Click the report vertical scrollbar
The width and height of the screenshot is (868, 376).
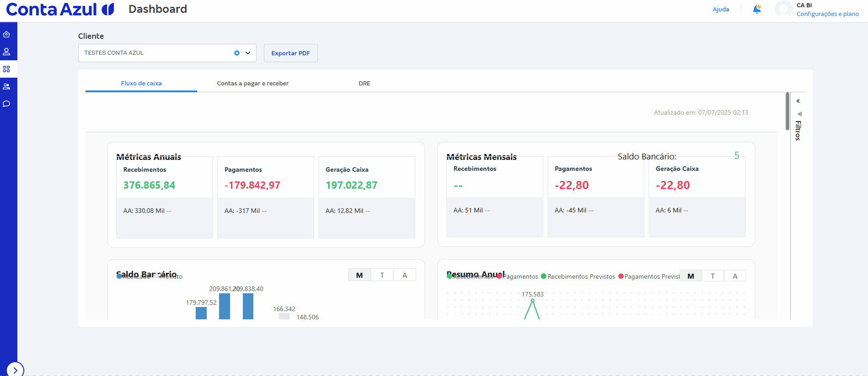point(787,111)
